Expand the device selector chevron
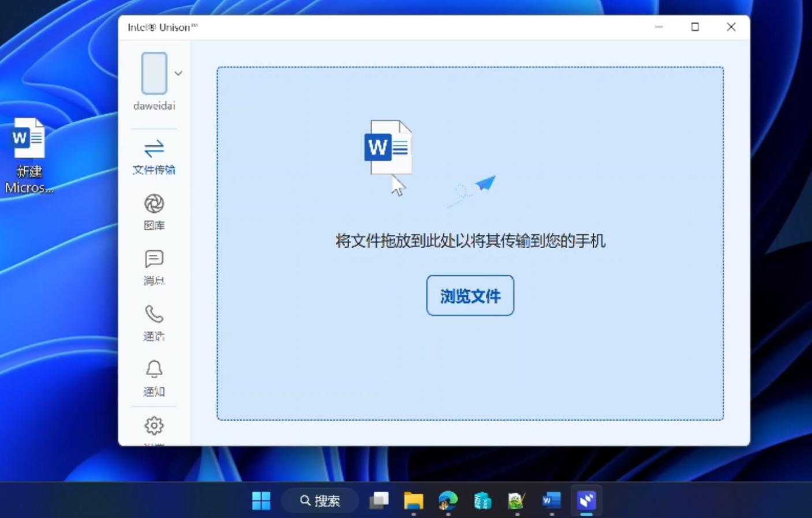Image resolution: width=812 pixels, height=518 pixels. click(x=178, y=73)
